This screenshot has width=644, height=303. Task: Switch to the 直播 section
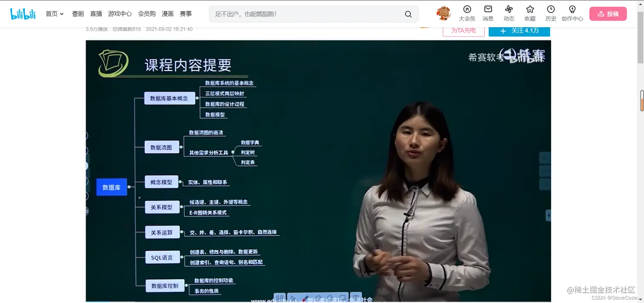tap(96, 13)
